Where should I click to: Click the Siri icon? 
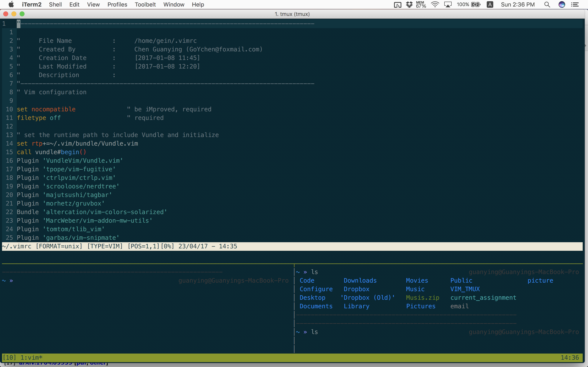(561, 4)
